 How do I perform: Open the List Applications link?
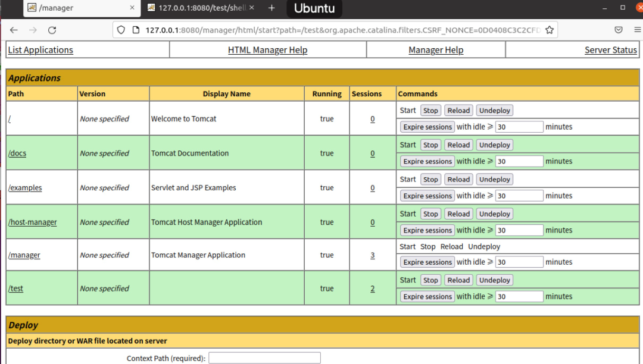pos(40,50)
